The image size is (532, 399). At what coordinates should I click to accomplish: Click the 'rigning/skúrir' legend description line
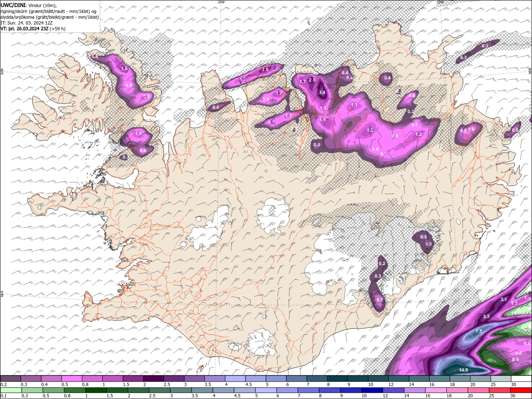(48, 11)
